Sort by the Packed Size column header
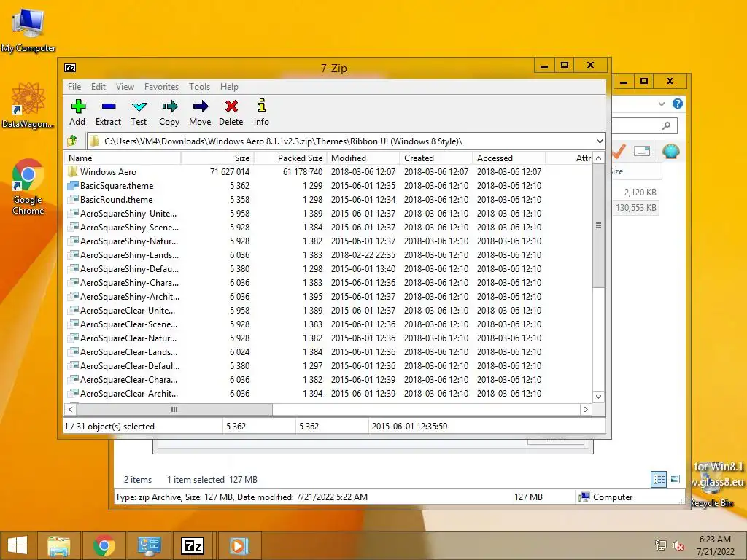This screenshot has width=747, height=560. (290, 158)
